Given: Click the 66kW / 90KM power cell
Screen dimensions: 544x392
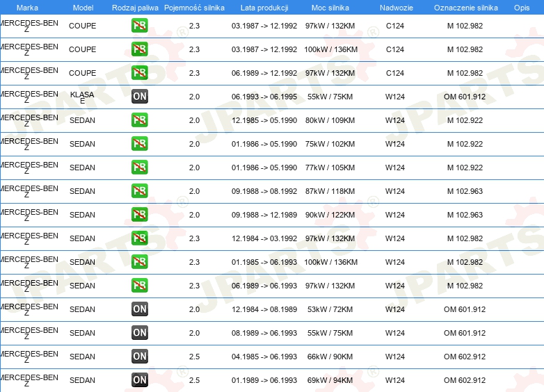Looking at the screenshot, I should tap(330, 357).
